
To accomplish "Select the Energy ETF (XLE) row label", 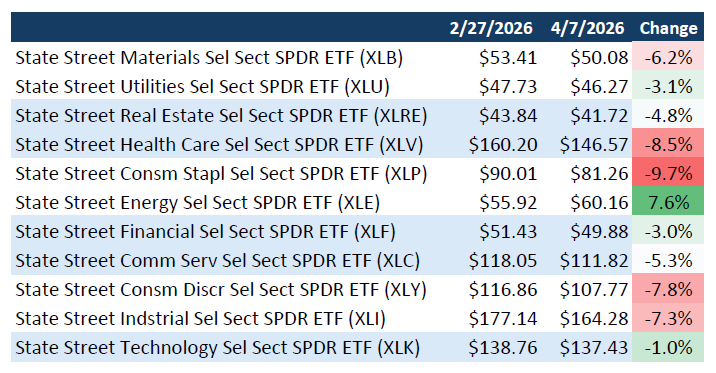I will pos(198,203).
